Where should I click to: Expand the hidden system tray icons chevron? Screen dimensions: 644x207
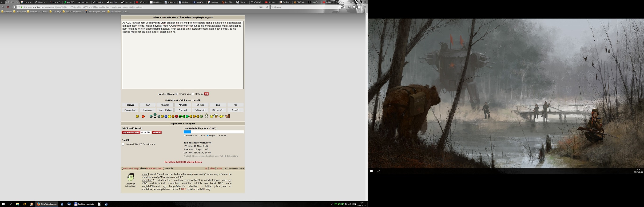coord(332,204)
